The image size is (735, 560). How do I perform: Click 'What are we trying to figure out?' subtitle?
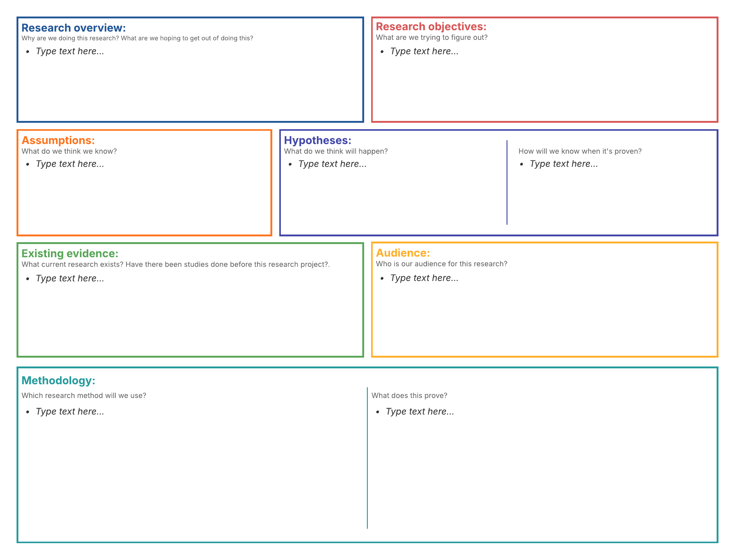[x=431, y=37]
